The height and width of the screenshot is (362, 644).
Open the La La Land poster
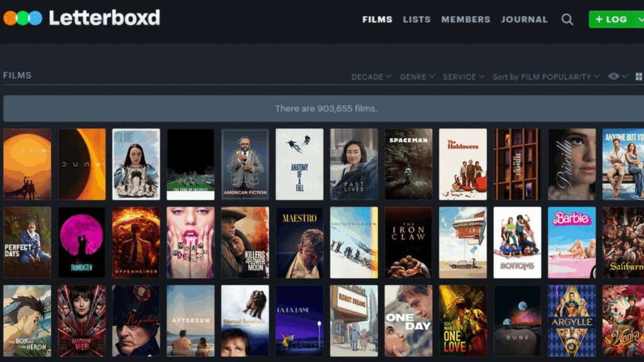point(299,321)
